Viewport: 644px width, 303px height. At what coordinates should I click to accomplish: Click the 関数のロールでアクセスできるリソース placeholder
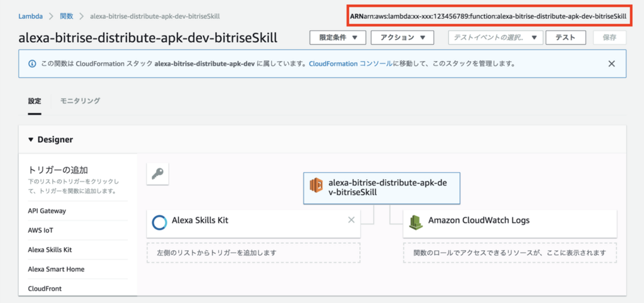[509, 253]
